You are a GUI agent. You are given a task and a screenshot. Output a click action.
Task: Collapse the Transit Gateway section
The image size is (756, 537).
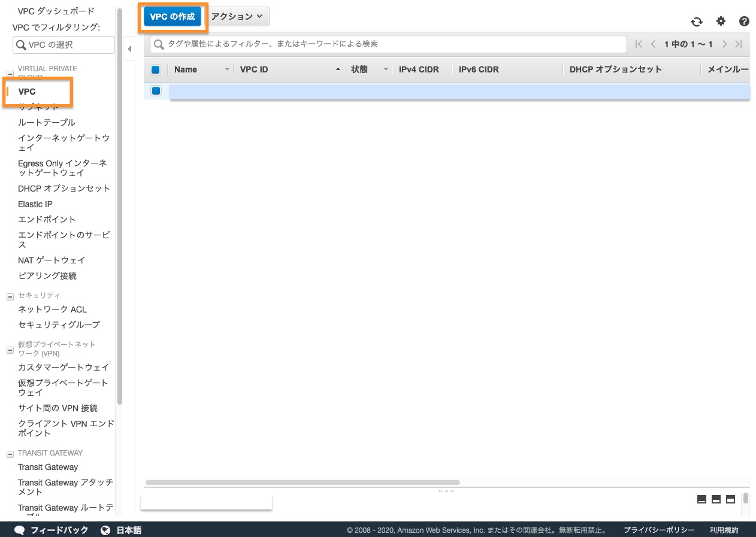[10, 453]
